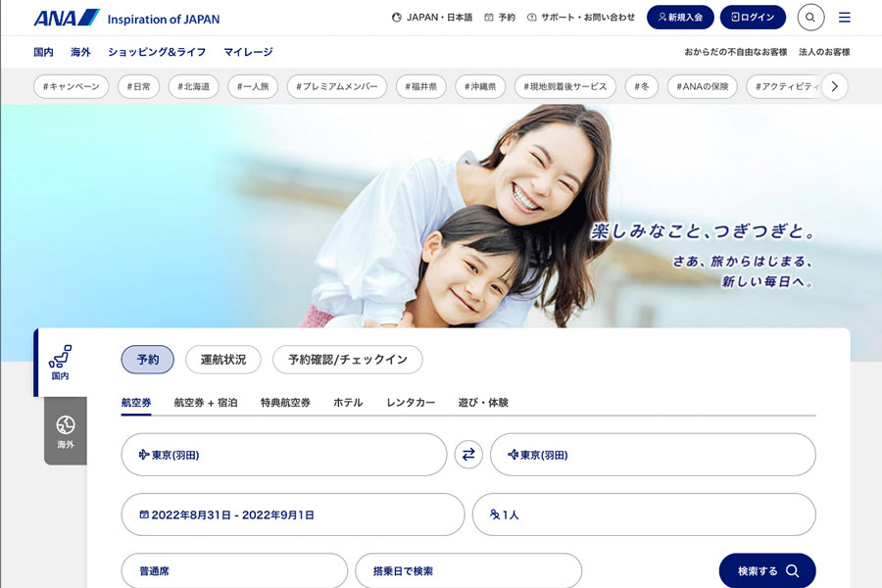Image resolution: width=882 pixels, height=588 pixels.
Task: Open JAPAN・日本語 region selector
Action: pos(432,18)
